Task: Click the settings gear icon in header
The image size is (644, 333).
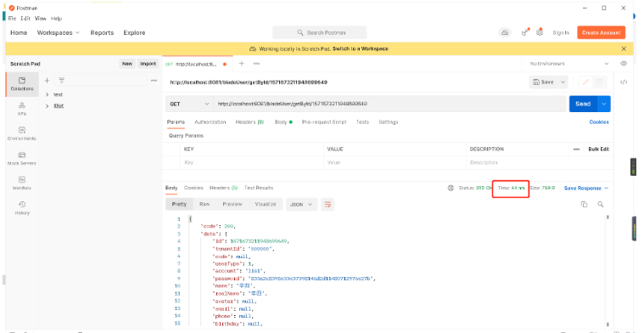Action: 540,32
